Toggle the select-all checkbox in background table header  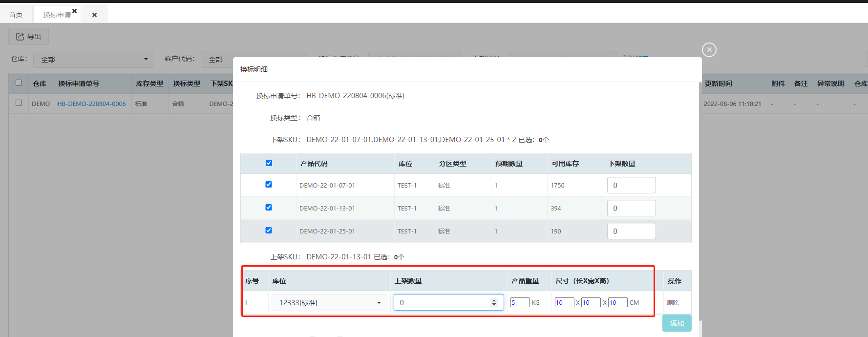19,83
